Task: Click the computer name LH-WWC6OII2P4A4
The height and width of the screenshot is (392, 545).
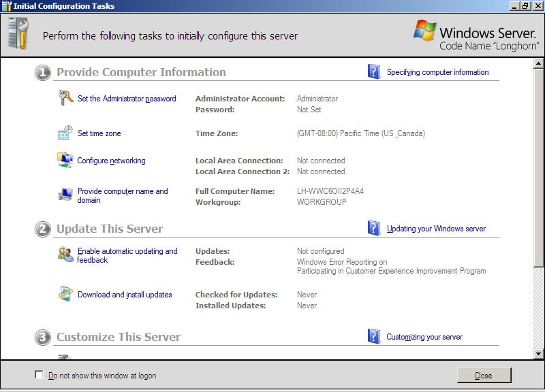Action: [330, 191]
